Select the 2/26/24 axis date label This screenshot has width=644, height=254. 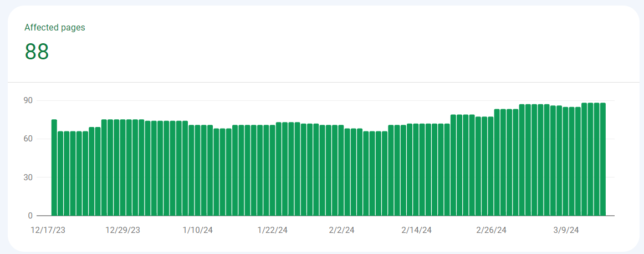(491, 230)
